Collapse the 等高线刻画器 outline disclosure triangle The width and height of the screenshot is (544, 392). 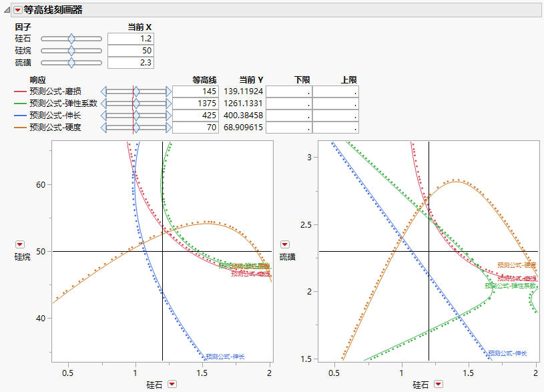[x=7, y=11]
